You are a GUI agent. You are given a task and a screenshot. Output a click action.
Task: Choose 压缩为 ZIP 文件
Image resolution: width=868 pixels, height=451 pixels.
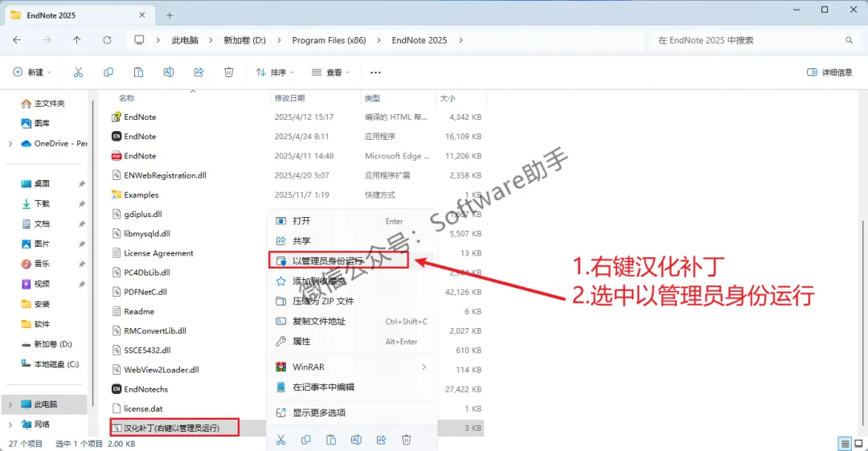tap(352, 301)
